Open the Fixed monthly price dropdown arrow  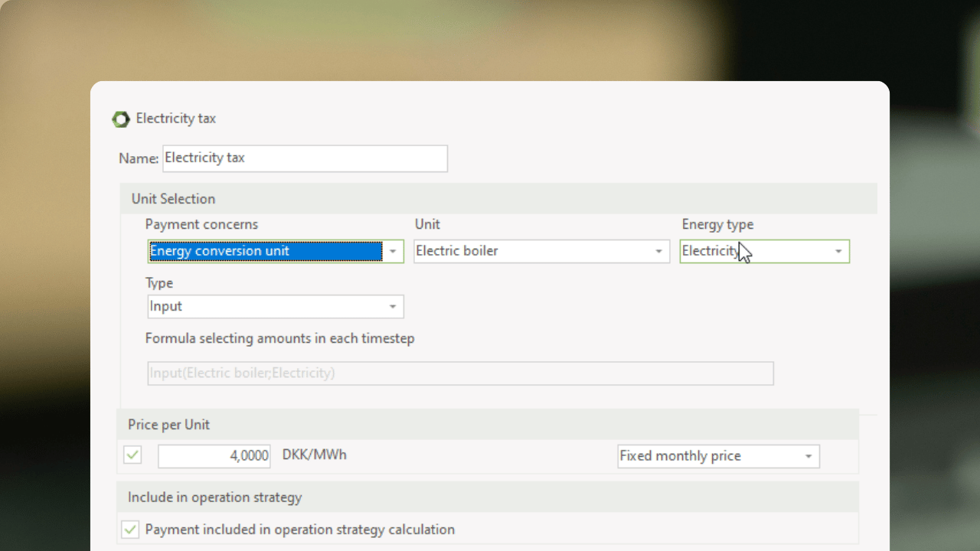point(808,457)
